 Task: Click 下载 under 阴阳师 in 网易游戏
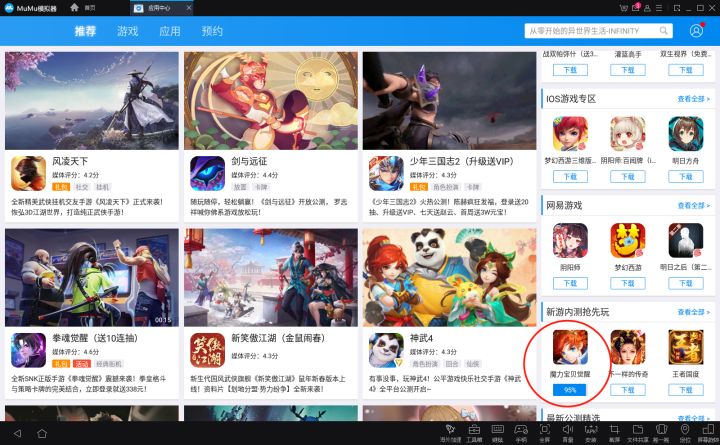click(570, 283)
